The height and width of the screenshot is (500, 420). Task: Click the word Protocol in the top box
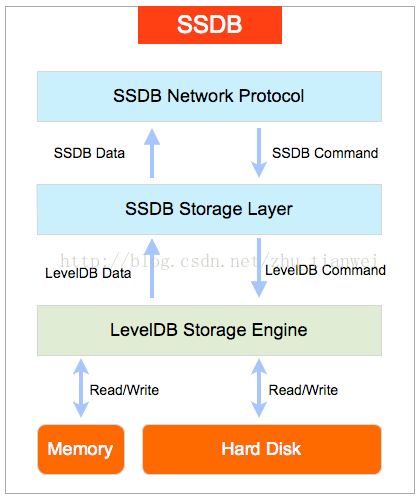(x=271, y=96)
